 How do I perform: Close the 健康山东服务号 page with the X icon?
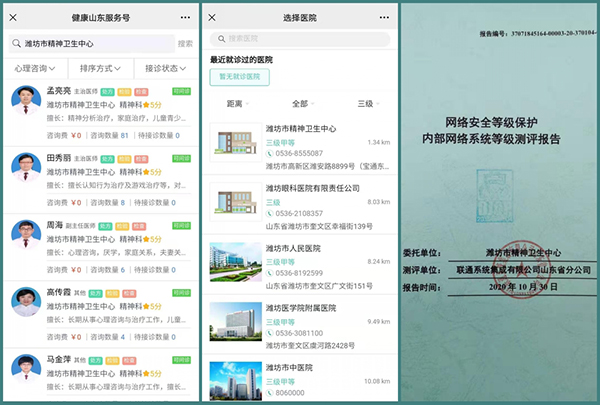pos(13,18)
